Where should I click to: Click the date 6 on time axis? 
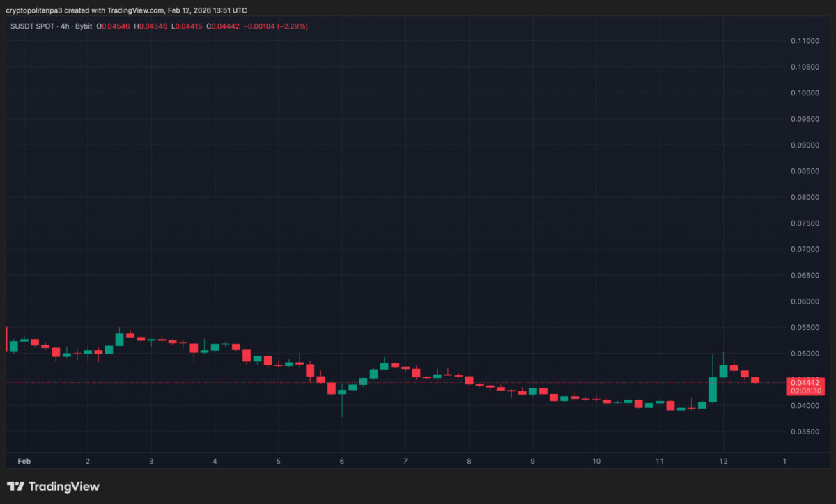(341, 461)
